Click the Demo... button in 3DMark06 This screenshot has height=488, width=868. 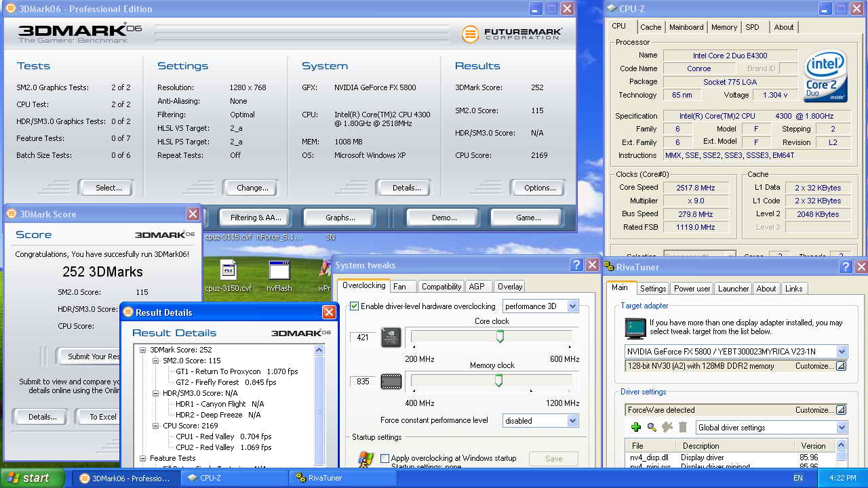[x=444, y=218]
